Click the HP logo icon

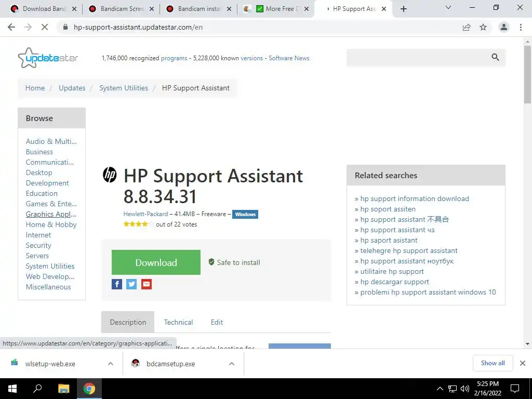pyautogui.click(x=110, y=175)
